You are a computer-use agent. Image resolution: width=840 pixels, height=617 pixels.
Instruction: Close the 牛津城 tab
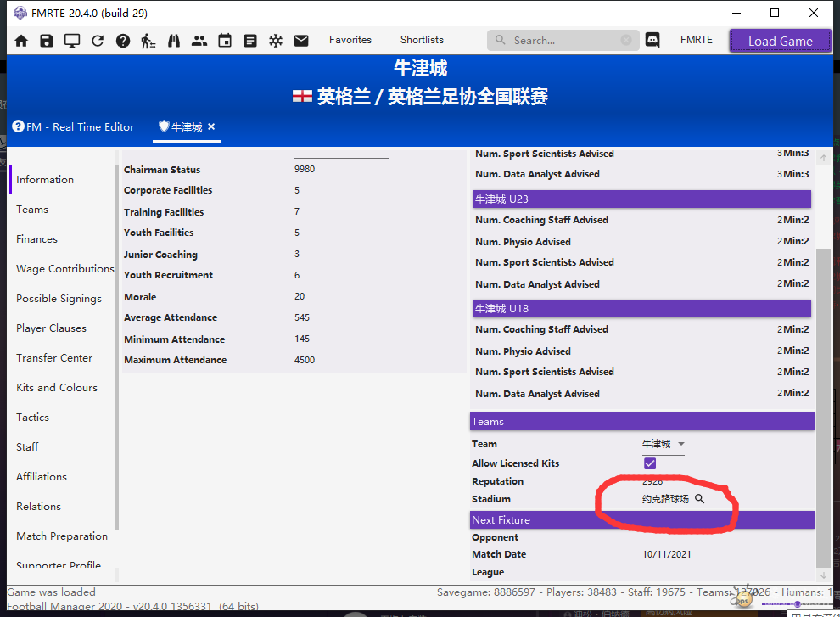coord(211,126)
